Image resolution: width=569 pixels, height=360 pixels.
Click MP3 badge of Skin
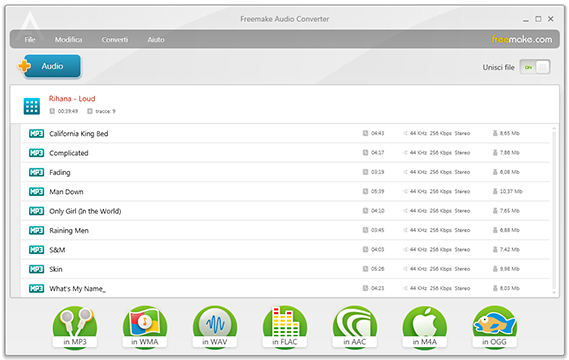coord(36,269)
